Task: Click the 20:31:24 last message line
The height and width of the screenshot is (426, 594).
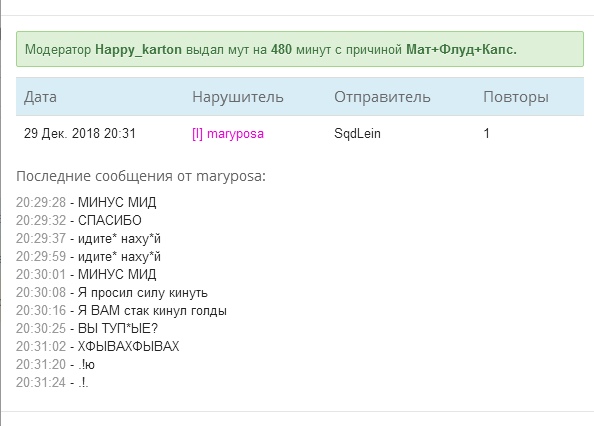Action: (x=52, y=382)
